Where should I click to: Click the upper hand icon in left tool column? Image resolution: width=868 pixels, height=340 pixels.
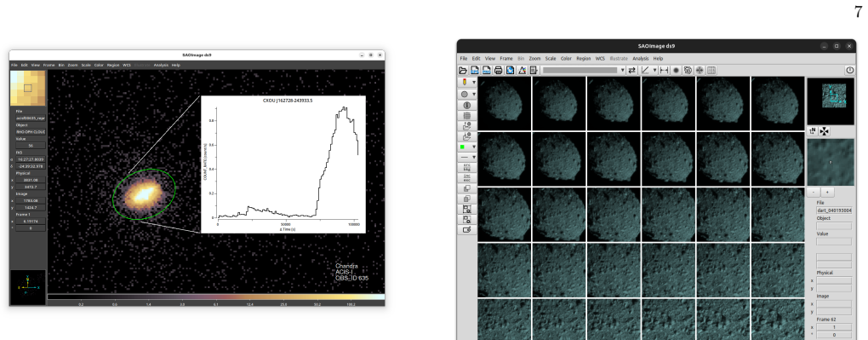[x=466, y=126]
